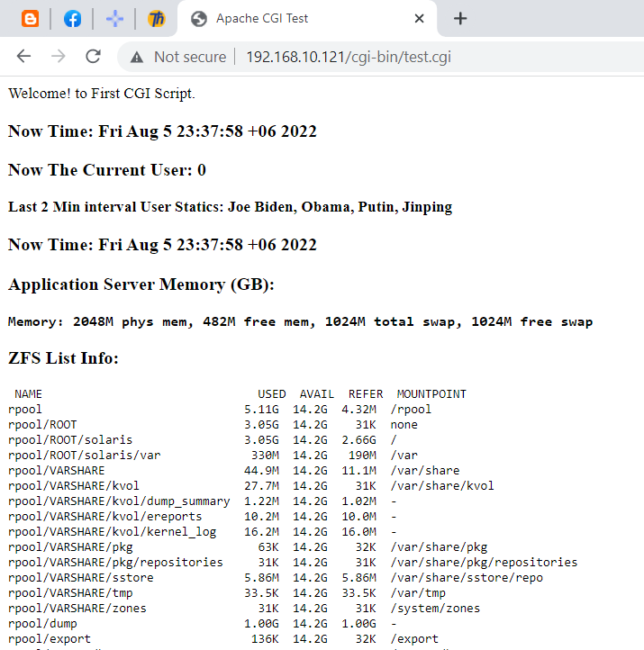Open the blue sparkle pinned tab

tap(115, 19)
